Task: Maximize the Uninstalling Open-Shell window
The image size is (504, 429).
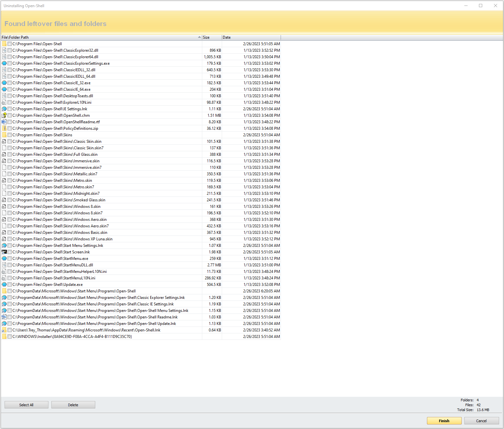Action: pos(481,6)
